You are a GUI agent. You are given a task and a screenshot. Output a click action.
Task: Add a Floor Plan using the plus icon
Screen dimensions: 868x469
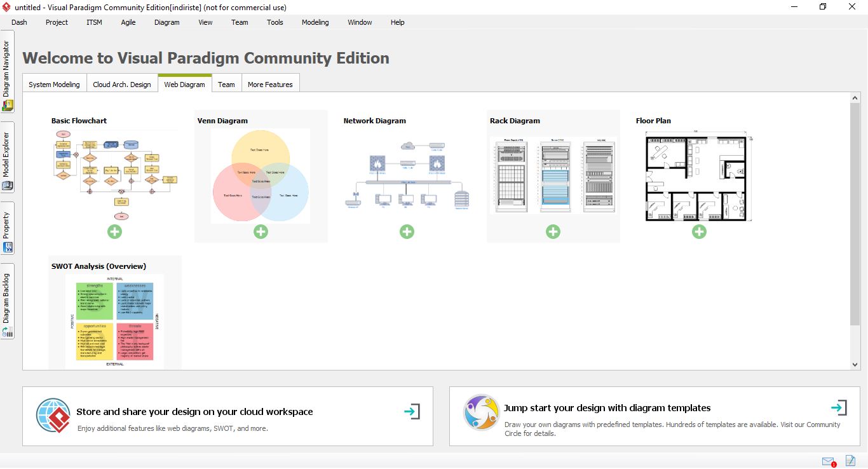point(699,232)
